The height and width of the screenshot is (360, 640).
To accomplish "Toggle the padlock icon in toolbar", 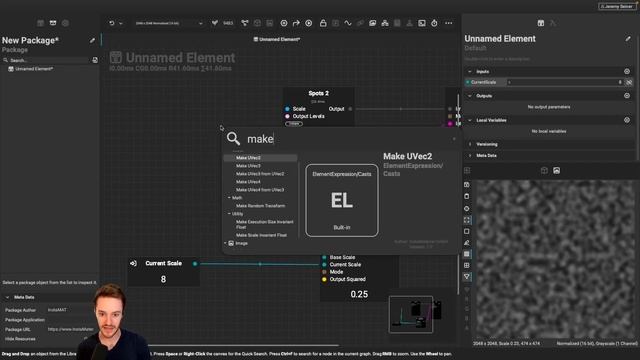I will [x=323, y=23].
